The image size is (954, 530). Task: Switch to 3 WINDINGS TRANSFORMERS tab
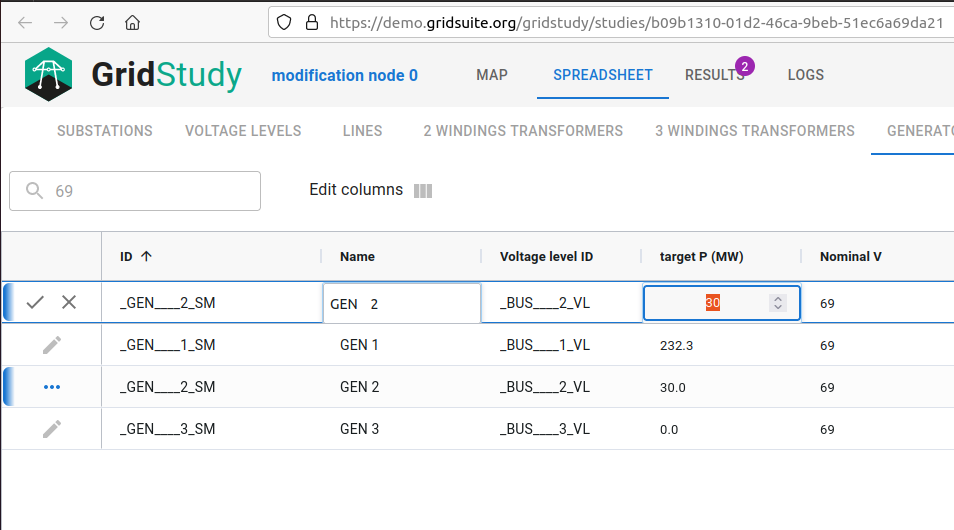[x=754, y=131]
